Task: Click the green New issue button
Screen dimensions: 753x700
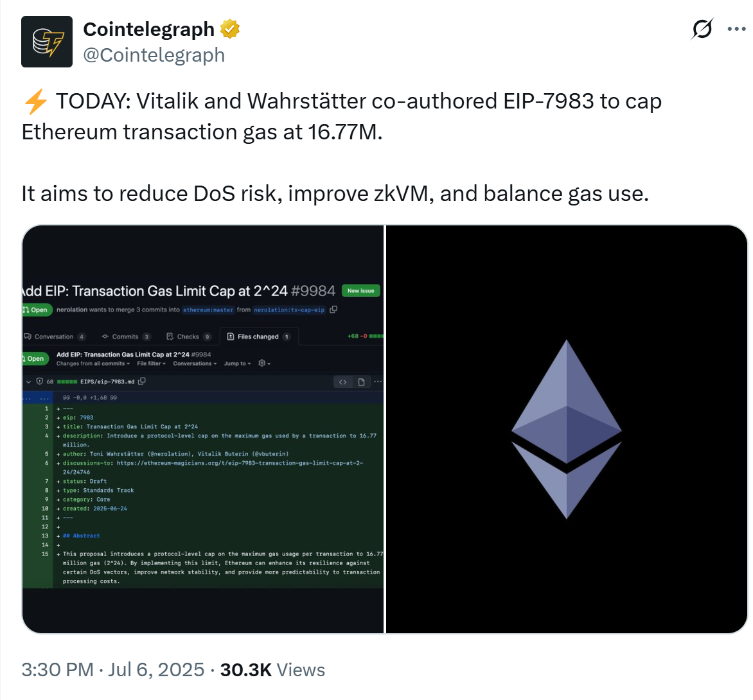Action: pyautogui.click(x=360, y=291)
